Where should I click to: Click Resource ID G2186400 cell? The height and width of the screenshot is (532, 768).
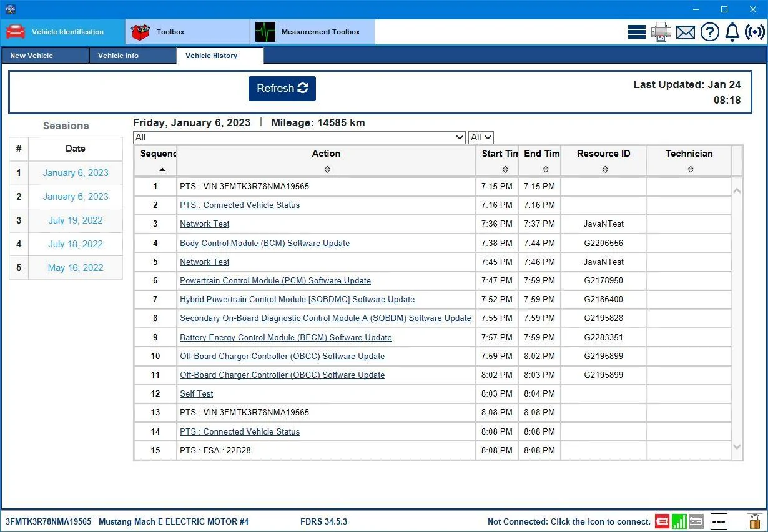tap(604, 299)
